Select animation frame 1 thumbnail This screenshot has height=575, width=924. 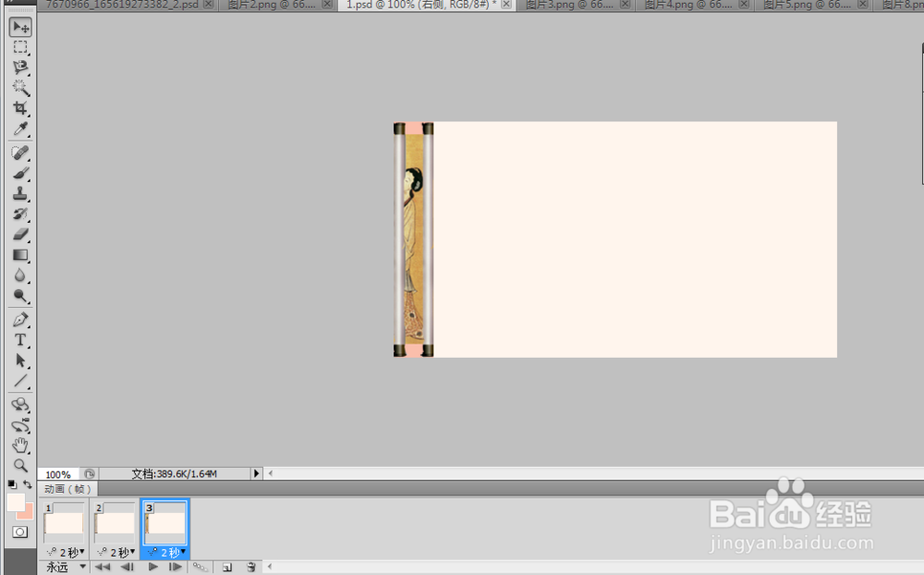pyautogui.click(x=64, y=522)
